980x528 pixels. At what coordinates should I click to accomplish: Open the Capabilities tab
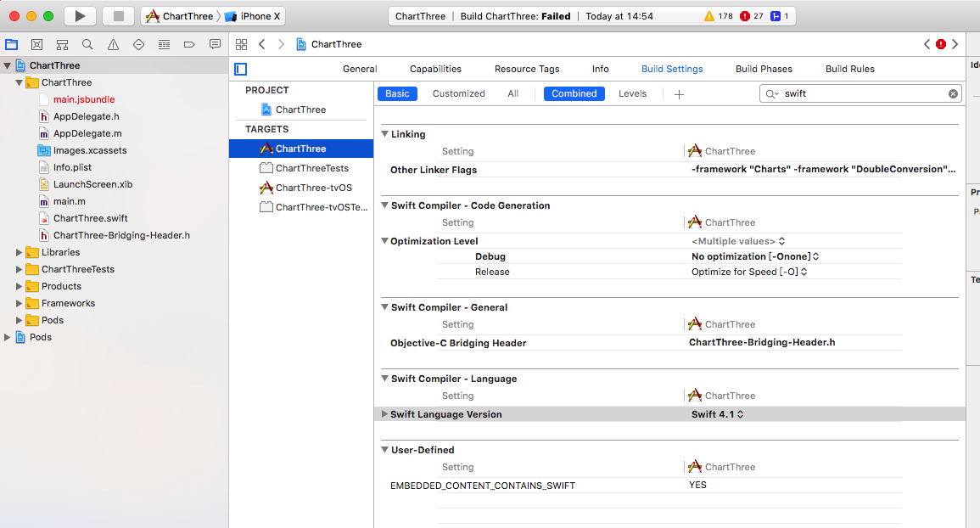(x=435, y=69)
